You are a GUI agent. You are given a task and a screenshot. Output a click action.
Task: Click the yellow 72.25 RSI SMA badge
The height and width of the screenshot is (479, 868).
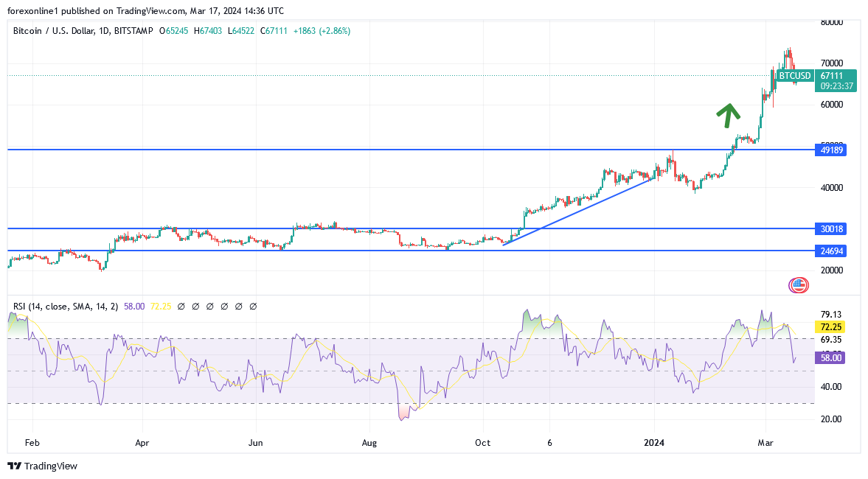tap(831, 325)
